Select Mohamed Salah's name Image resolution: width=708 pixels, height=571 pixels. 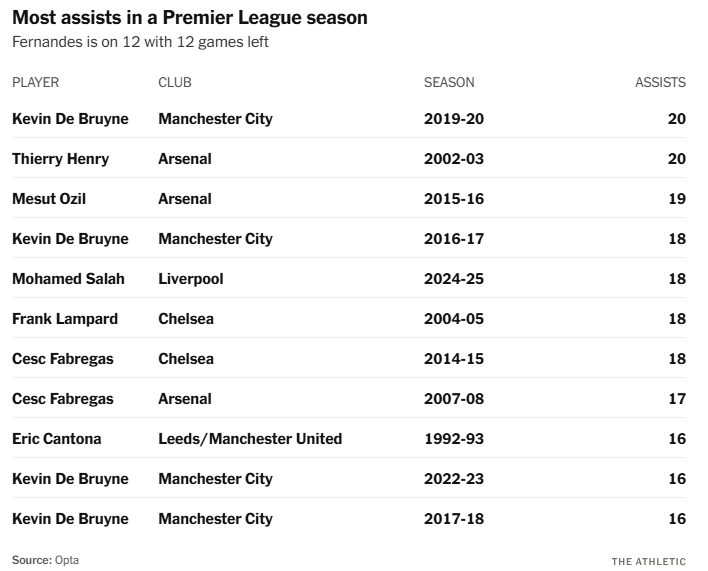[68, 279]
